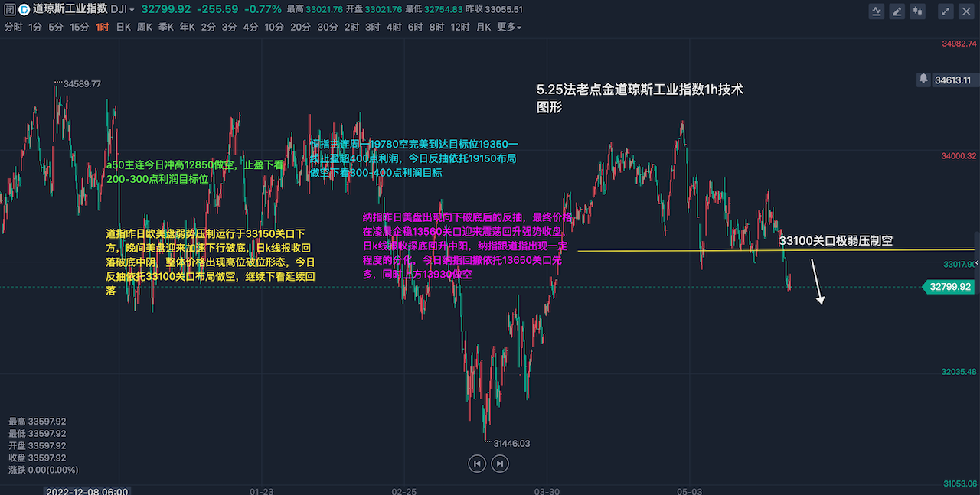Click the '闭' market status icon
Viewport: 980px width, 495px height.
(8, 10)
